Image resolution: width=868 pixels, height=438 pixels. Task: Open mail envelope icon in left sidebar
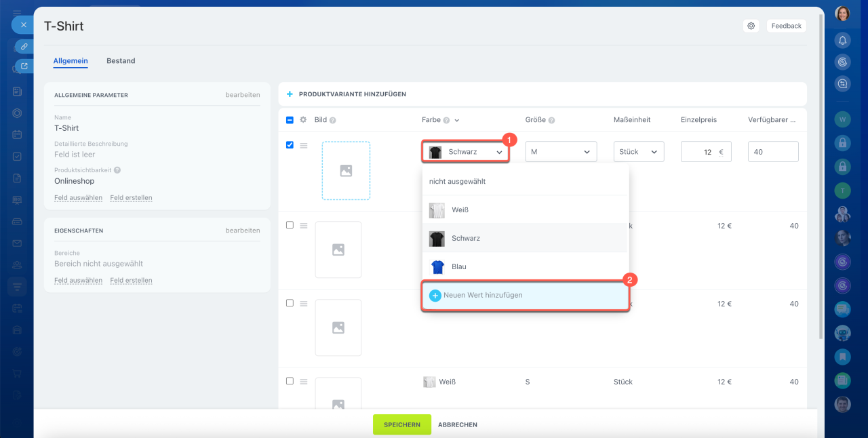point(17,243)
